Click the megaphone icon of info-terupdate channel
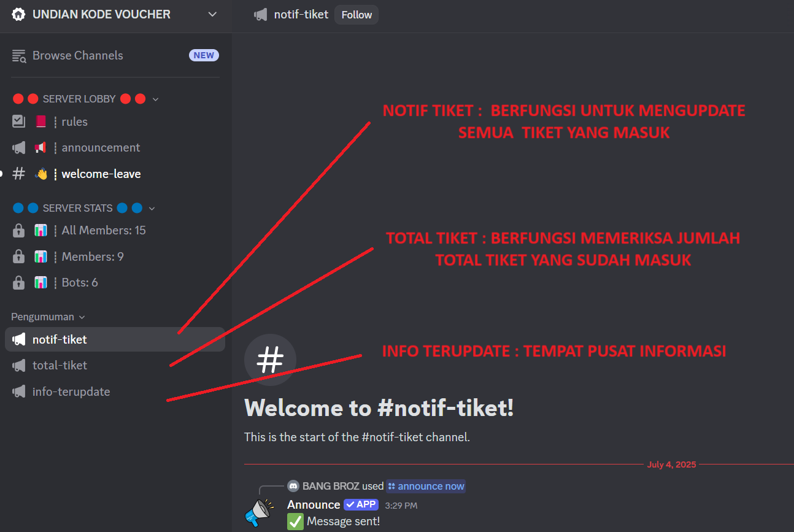The width and height of the screenshot is (794, 532). click(x=19, y=391)
